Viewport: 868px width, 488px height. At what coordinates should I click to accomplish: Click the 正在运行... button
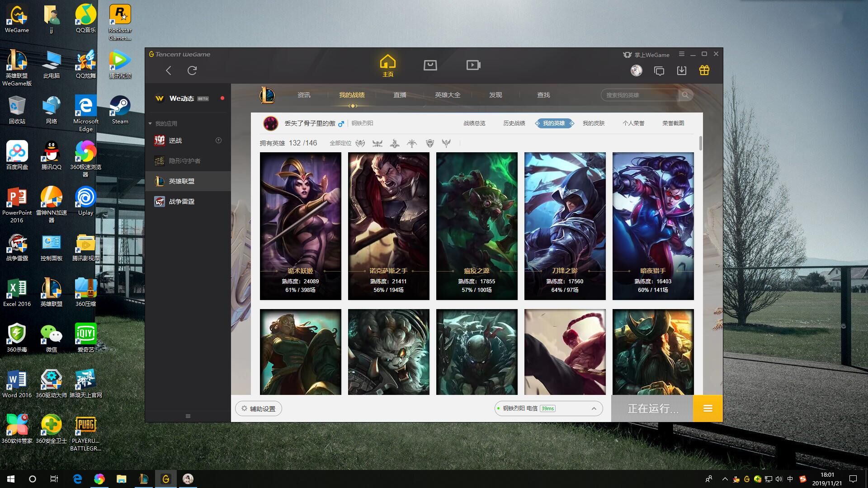click(652, 408)
